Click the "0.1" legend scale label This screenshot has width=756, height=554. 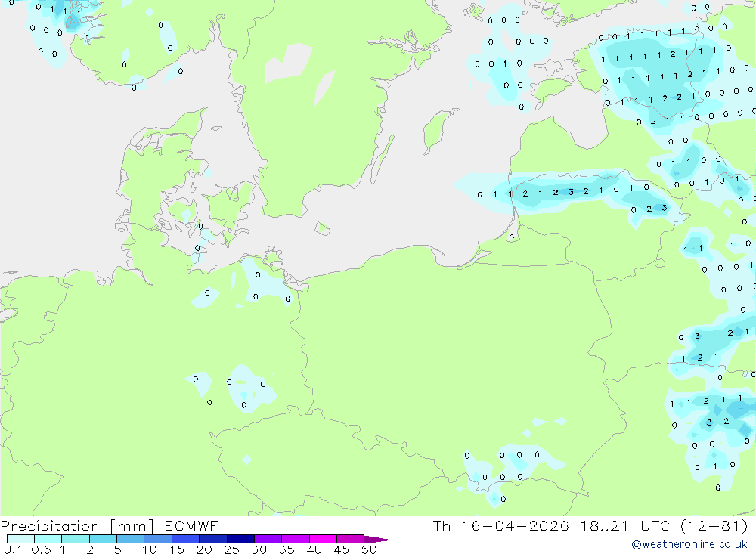[x=13, y=549]
